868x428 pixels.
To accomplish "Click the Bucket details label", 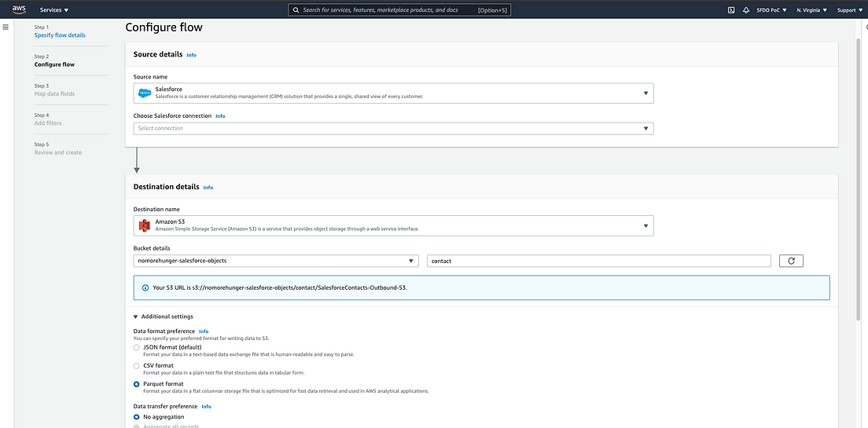I will pos(151,247).
